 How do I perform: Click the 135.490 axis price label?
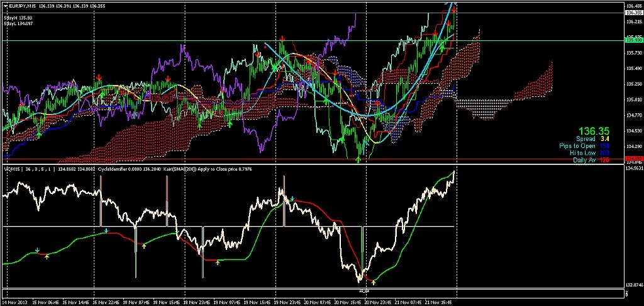click(635, 69)
